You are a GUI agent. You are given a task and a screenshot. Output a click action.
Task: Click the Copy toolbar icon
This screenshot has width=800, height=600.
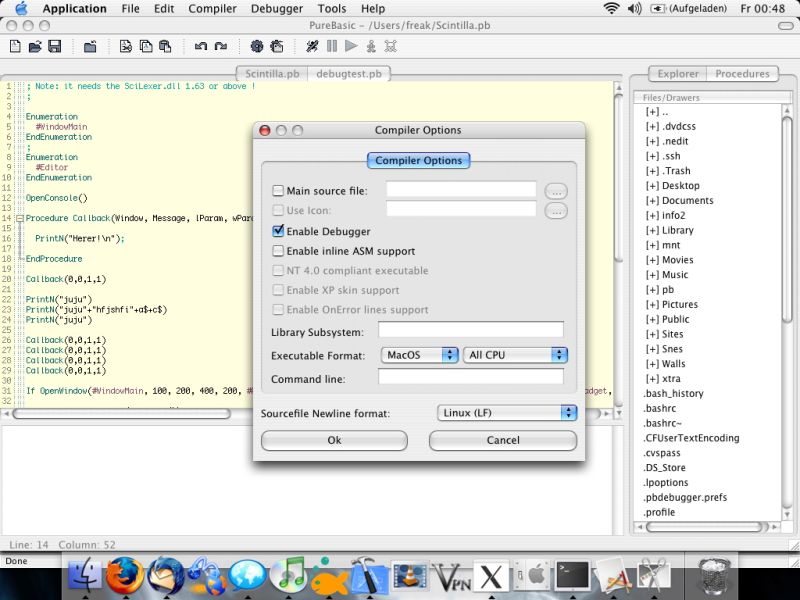146,46
